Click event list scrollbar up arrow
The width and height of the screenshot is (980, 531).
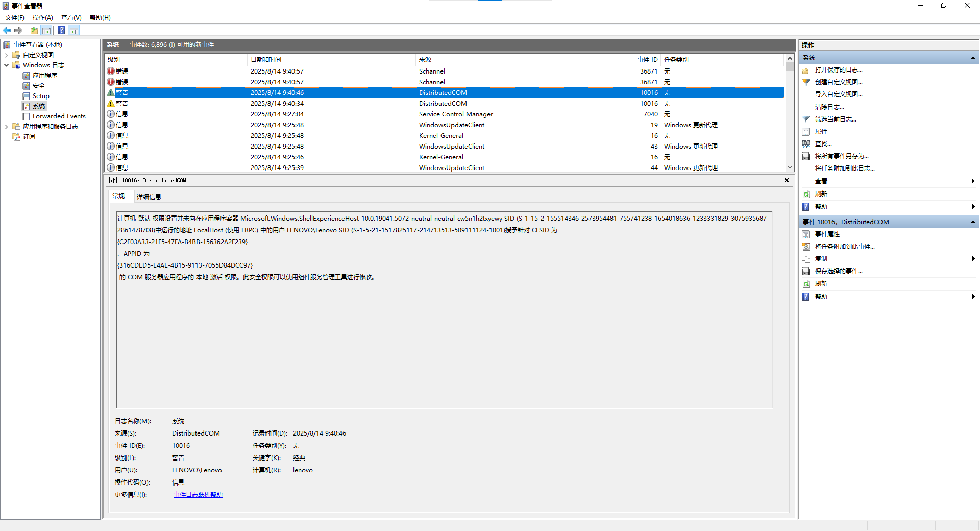click(x=790, y=58)
